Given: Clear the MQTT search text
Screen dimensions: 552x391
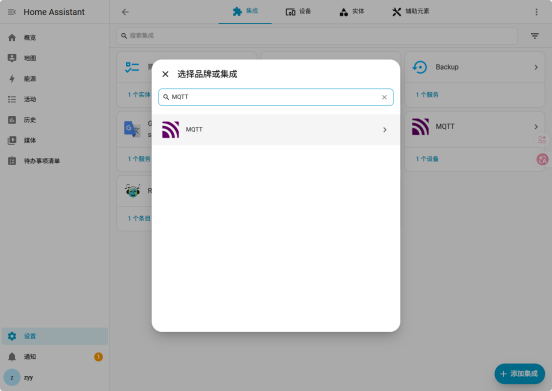Looking at the screenshot, I should 384,97.
